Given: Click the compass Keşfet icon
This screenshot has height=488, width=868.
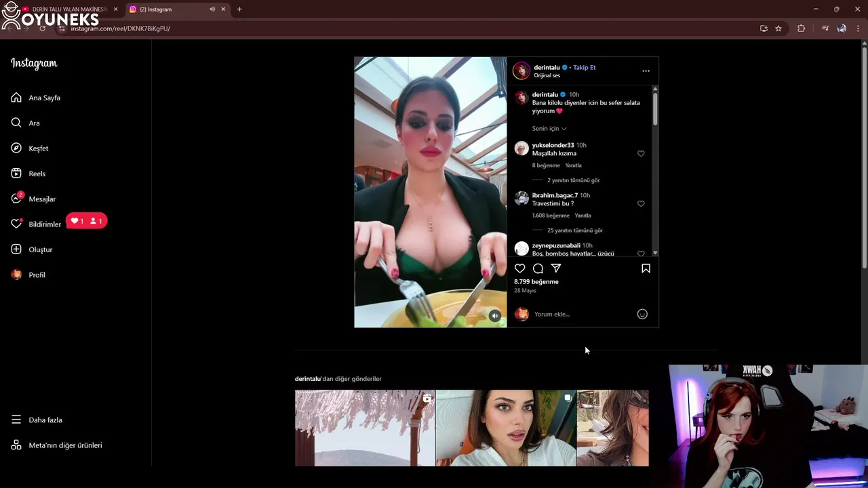Looking at the screenshot, I should (x=16, y=148).
